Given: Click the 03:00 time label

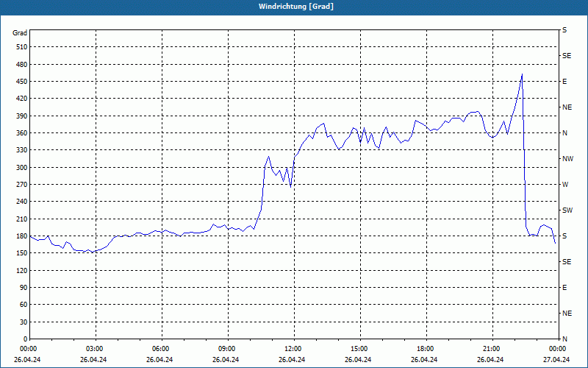Looking at the screenshot, I should point(96,349).
